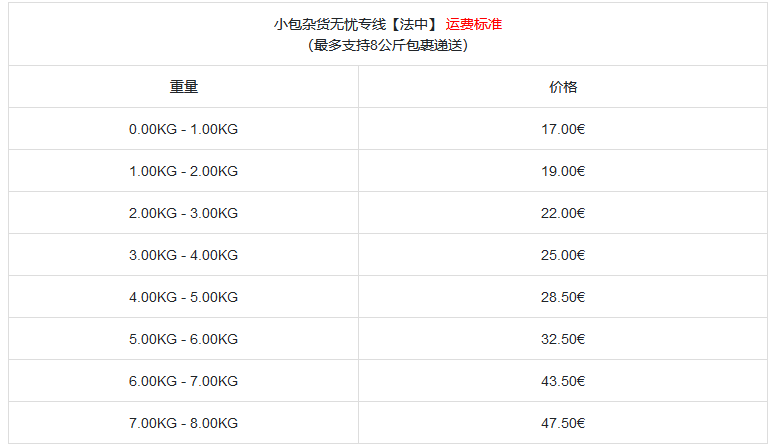Select the 32.50€ price cell
Viewport: 771px width, 447px height.
pos(563,339)
